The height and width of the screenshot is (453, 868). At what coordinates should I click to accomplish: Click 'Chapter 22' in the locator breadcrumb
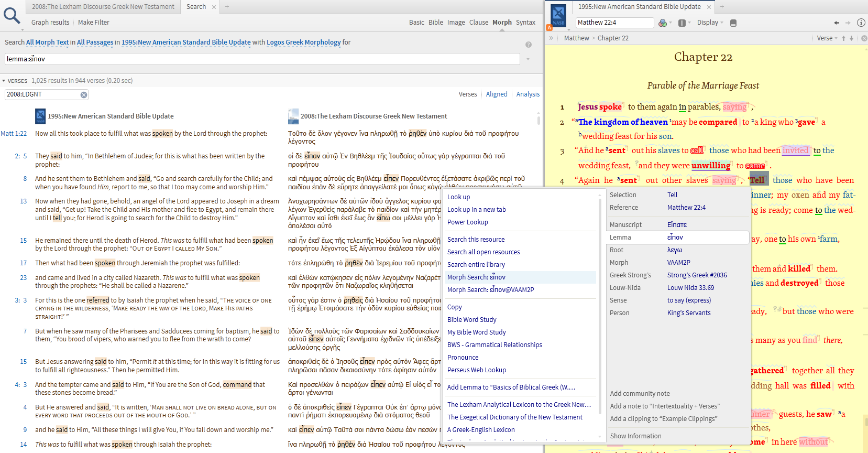click(613, 38)
